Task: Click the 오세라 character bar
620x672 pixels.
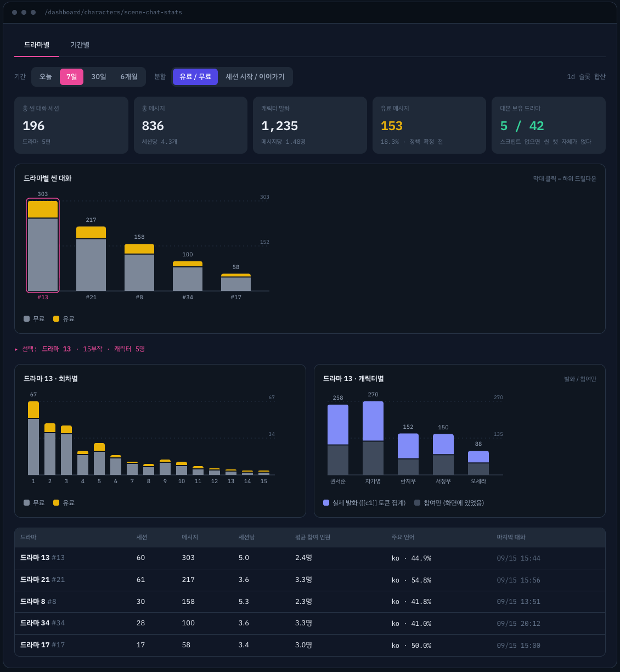Action: [478, 463]
